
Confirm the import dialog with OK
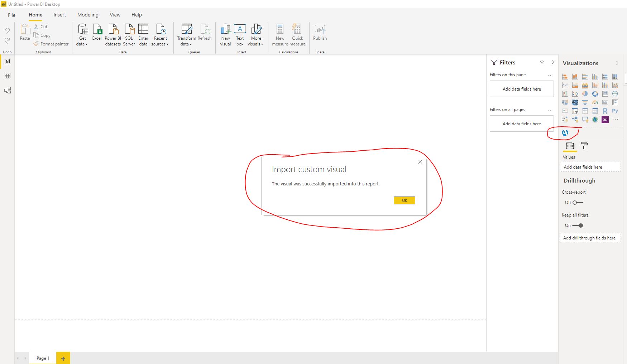(404, 200)
